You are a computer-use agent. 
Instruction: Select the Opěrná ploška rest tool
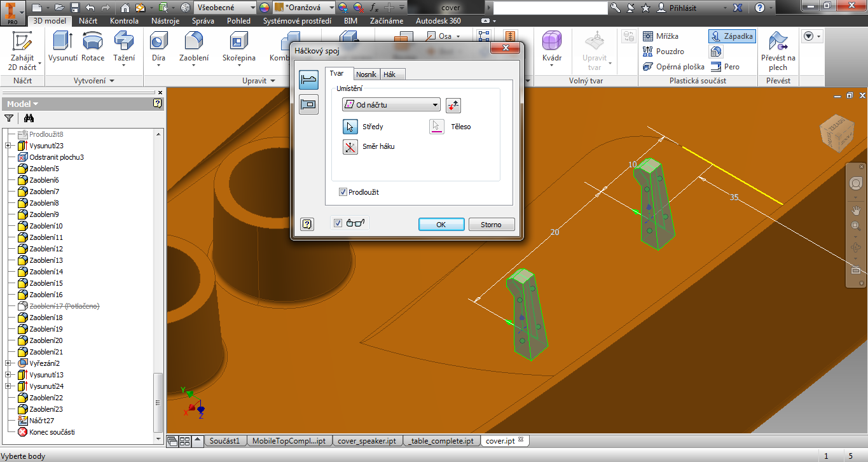(674, 67)
